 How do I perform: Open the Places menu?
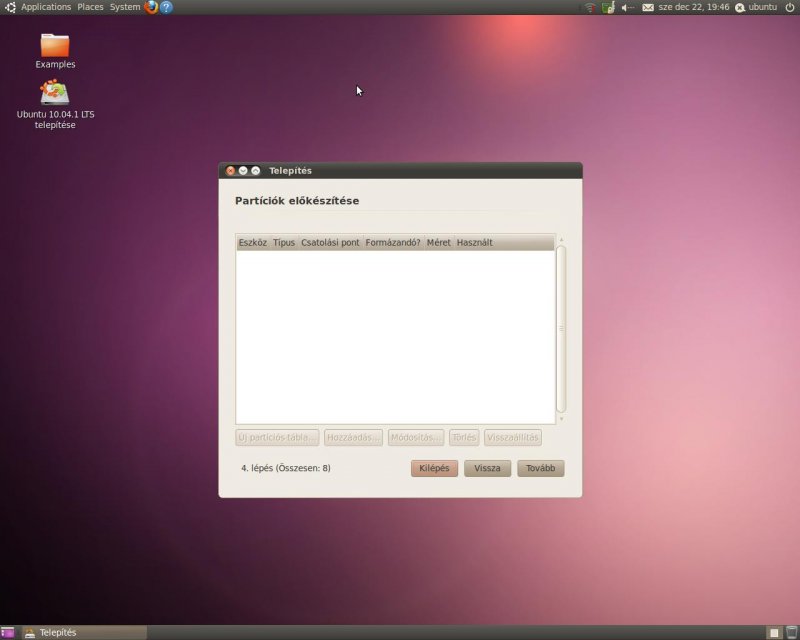[90, 7]
